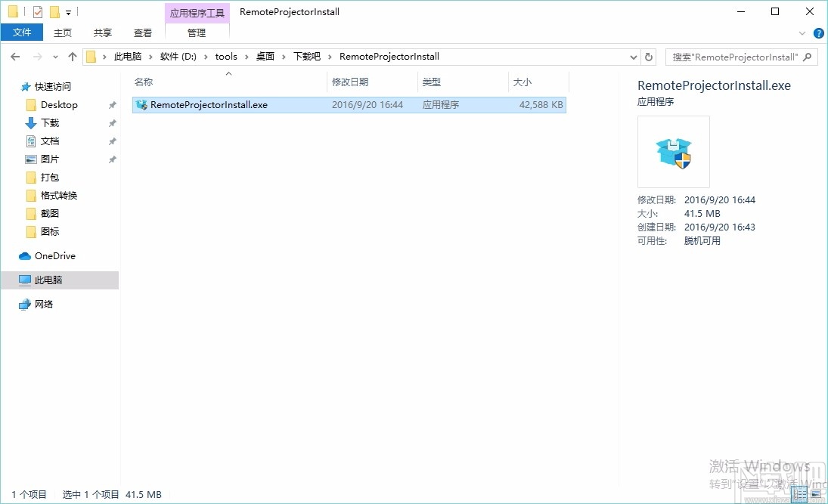Click the search magnifier icon

pyautogui.click(x=808, y=57)
